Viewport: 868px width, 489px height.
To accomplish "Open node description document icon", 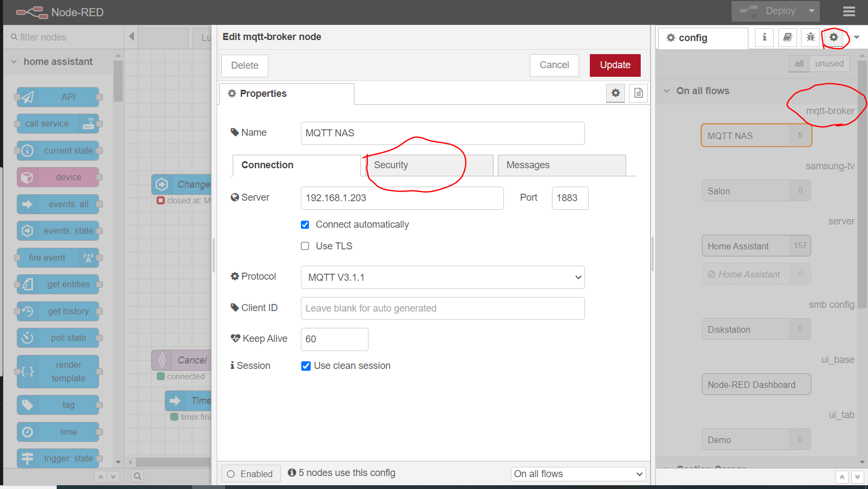I will [639, 93].
